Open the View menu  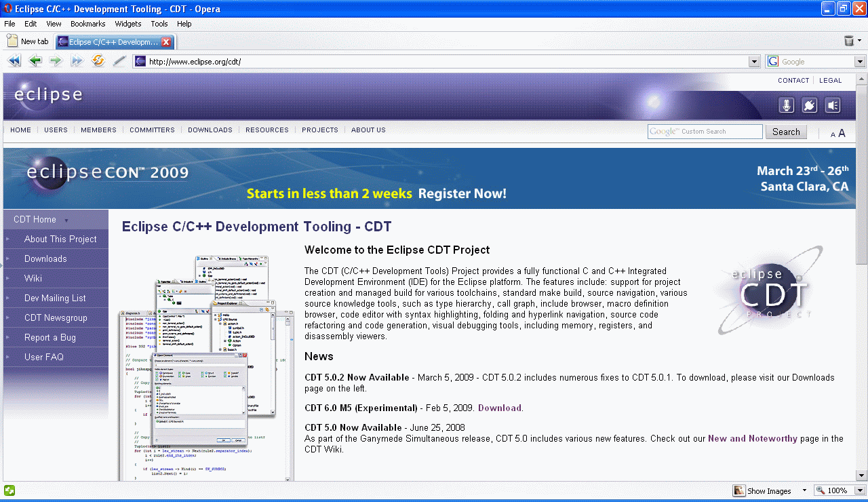[54, 24]
